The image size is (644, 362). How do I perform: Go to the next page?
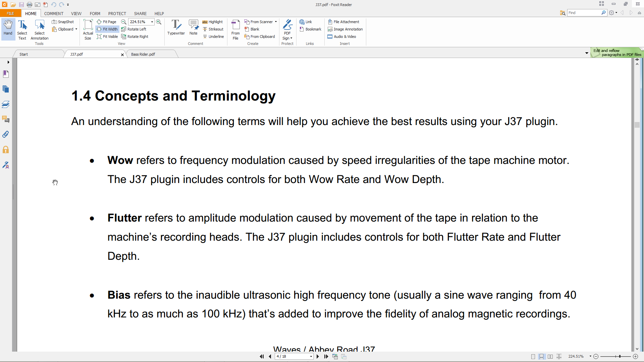click(x=318, y=357)
